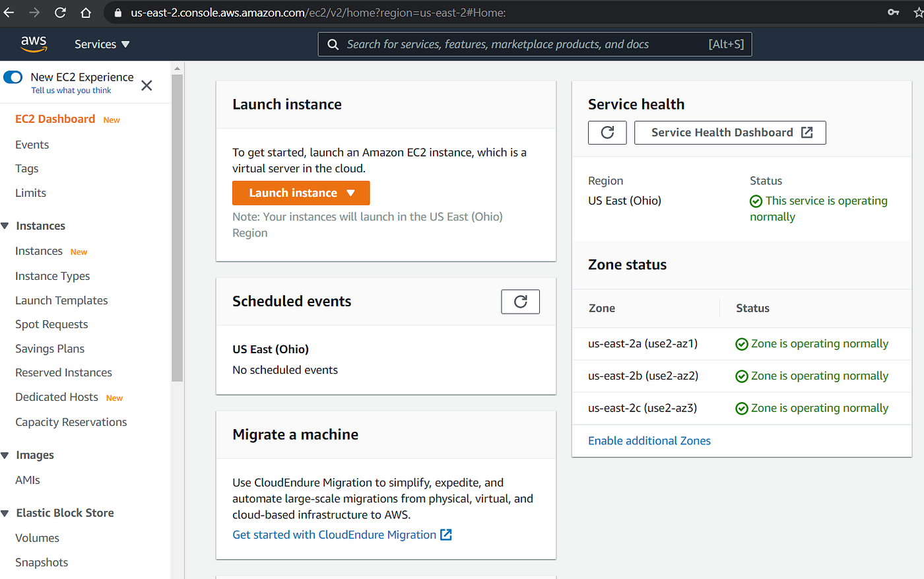
Task: Click the us-east-2c (use2-az3) zone cell
Action: pos(642,408)
